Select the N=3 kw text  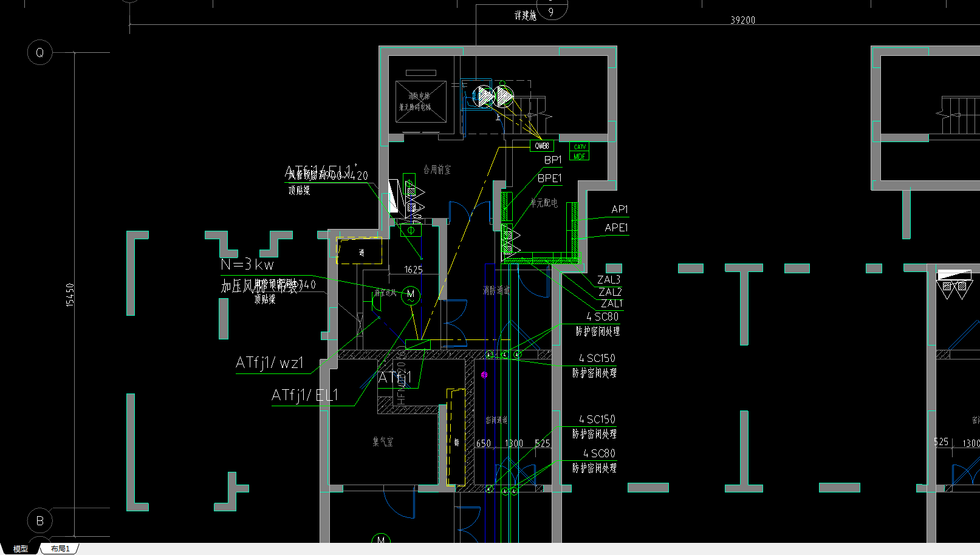247,265
